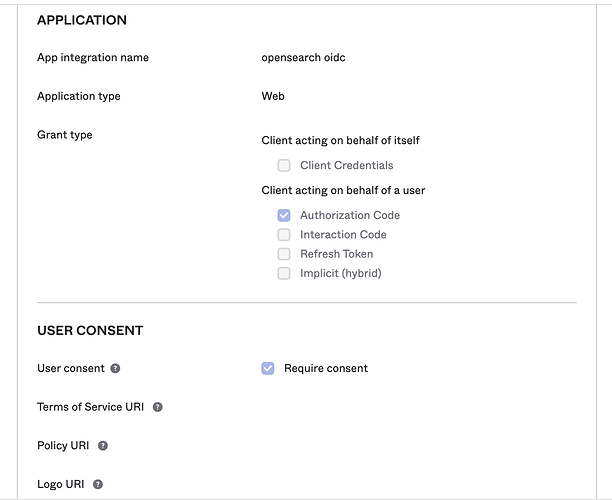The image size is (612, 500).
Task: Tick the Interaction Code checkbox
Action: (x=284, y=235)
